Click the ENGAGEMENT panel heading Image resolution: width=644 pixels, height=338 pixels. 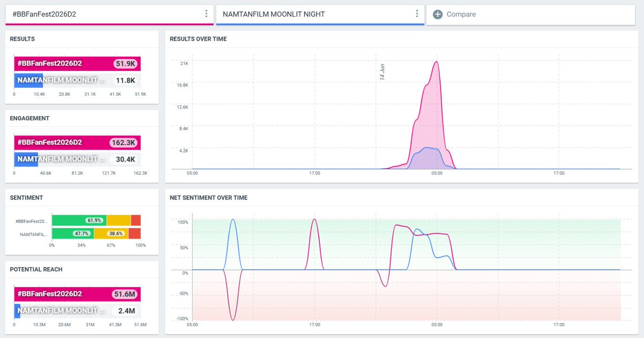coord(30,118)
